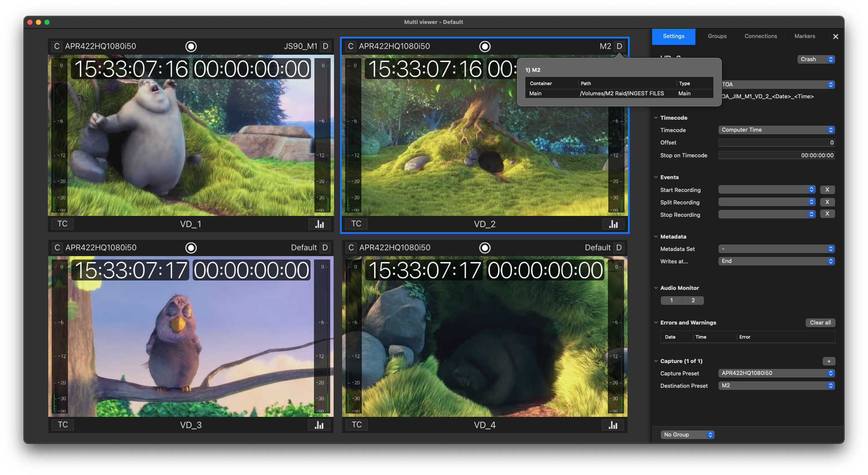Viewport: 868px width, 475px height.
Task: Open the Writes at End dropdown
Action: coord(776,261)
